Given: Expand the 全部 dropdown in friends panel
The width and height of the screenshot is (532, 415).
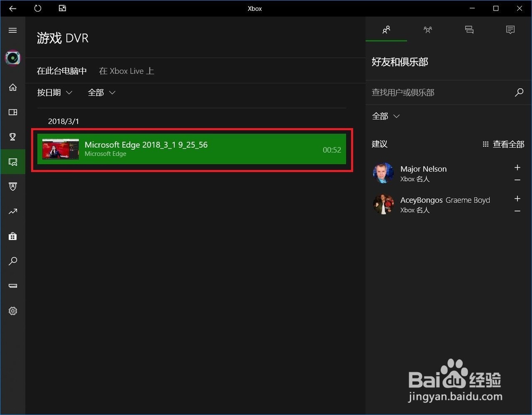Looking at the screenshot, I should coord(386,116).
